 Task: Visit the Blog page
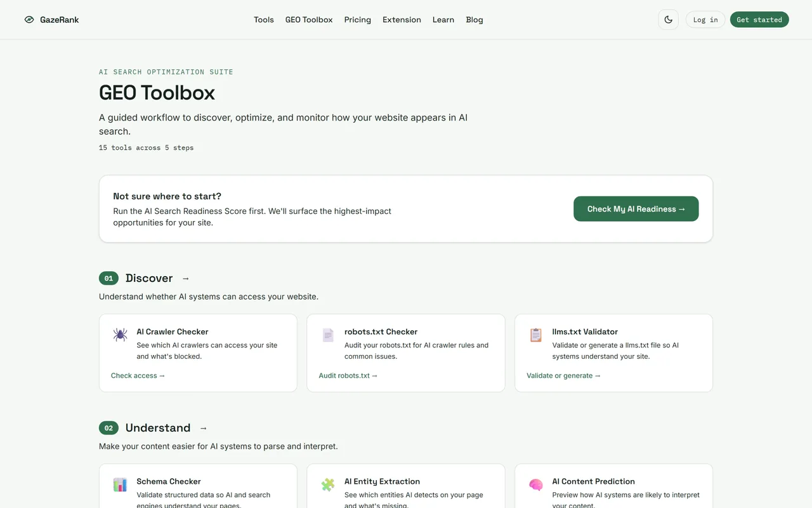tap(475, 20)
